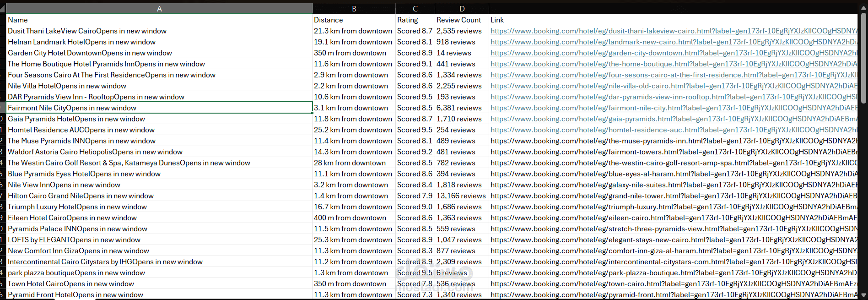Select the Blue Pyramids Eyes Hotel cell

point(159,174)
